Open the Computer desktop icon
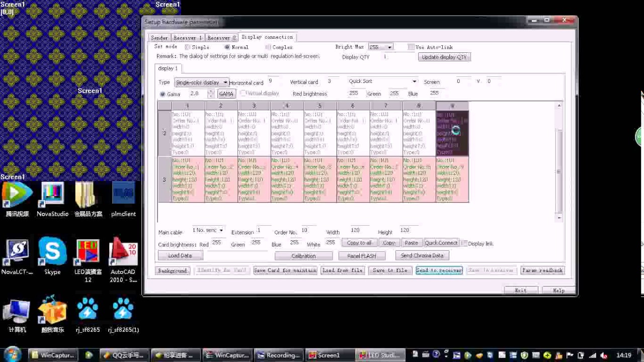644x362 pixels. 17,316
